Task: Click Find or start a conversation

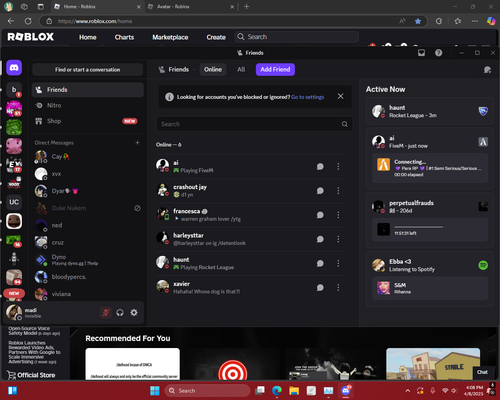Action: click(x=88, y=70)
